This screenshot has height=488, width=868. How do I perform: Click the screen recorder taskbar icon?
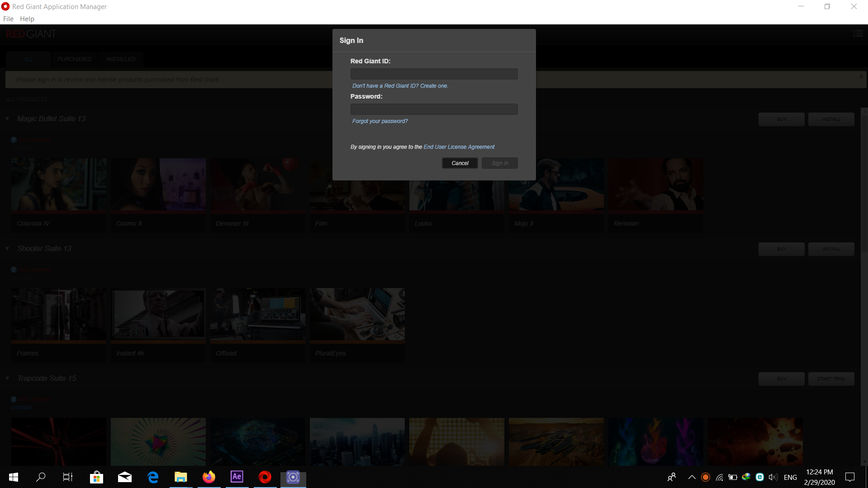[x=293, y=477]
